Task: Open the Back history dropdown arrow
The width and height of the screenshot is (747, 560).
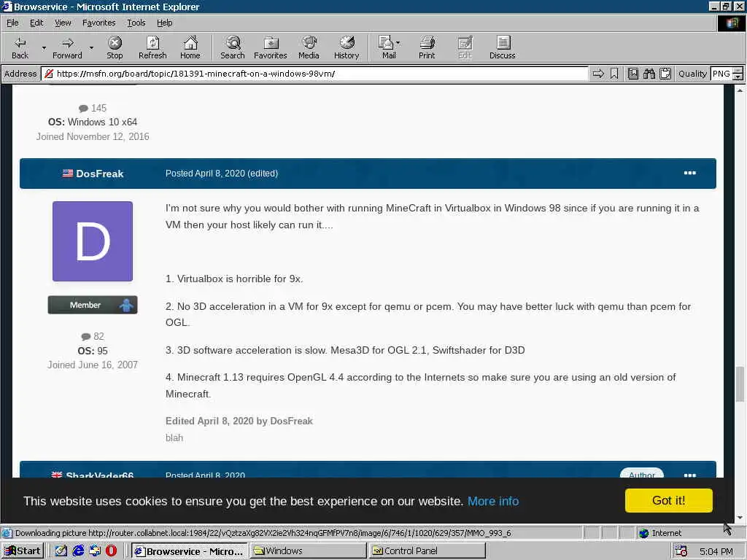Action: click(x=44, y=47)
